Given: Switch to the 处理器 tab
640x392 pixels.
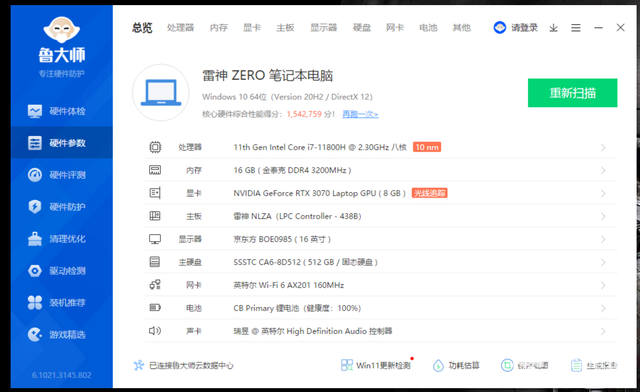Looking at the screenshot, I should pyautogui.click(x=180, y=28).
